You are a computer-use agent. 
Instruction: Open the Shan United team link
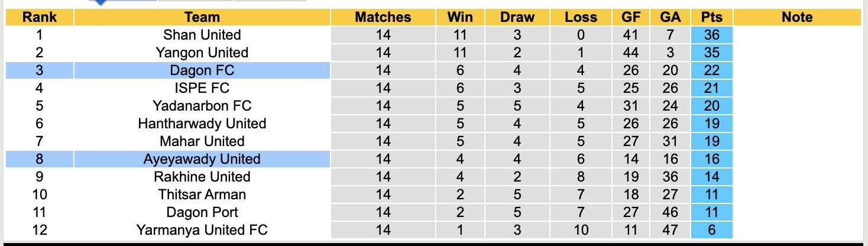202,35
